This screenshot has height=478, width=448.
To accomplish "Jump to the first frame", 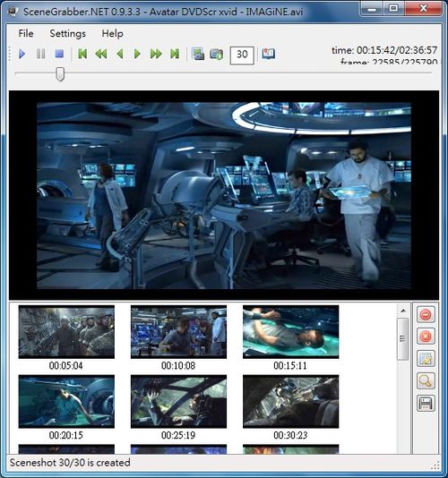I will click(82, 54).
